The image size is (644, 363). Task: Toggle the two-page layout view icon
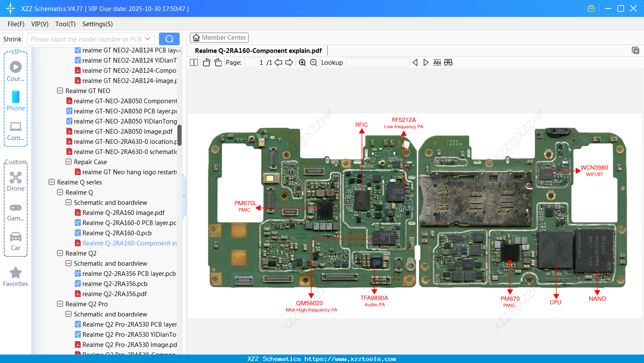pos(194,63)
